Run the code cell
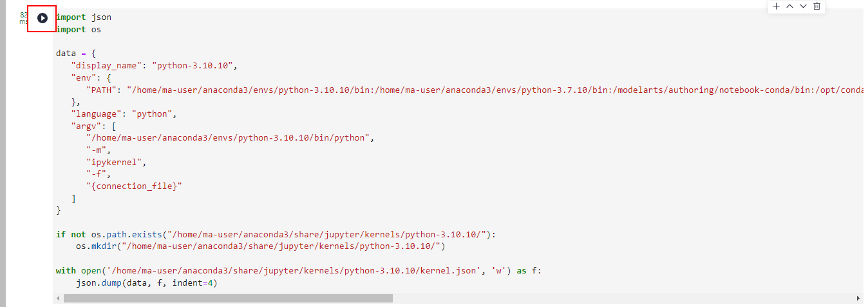 click(42, 18)
